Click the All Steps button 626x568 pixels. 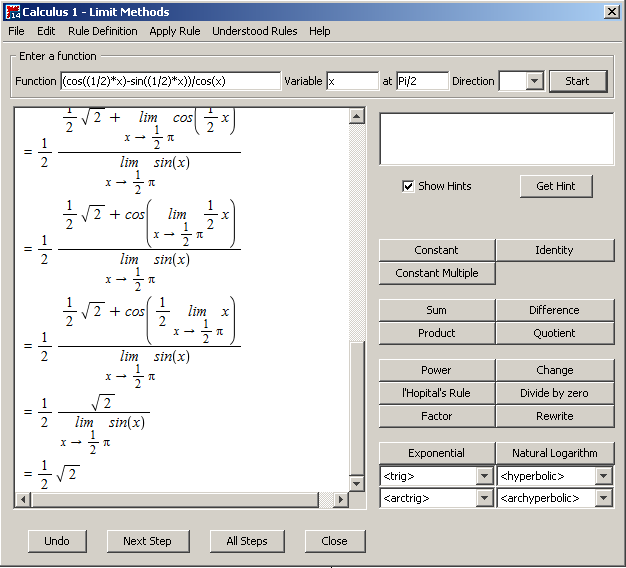247,541
